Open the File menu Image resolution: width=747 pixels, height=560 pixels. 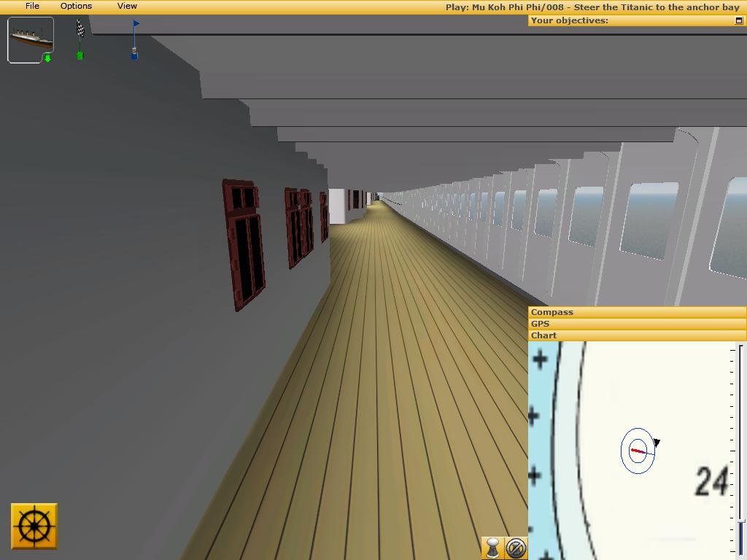(x=32, y=6)
